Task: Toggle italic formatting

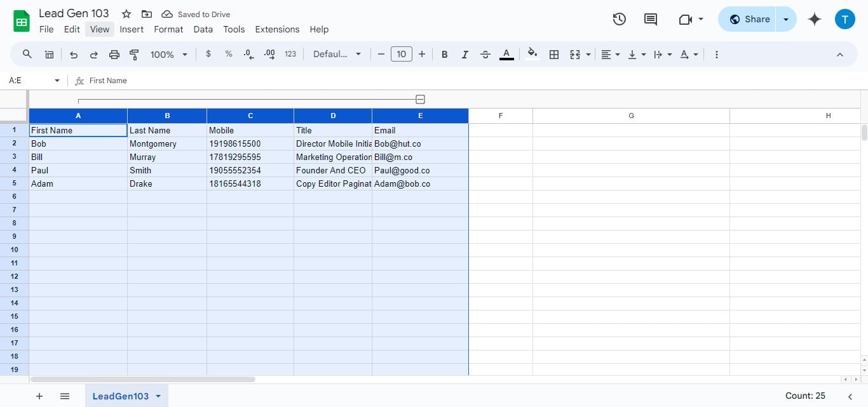Action: click(x=465, y=54)
